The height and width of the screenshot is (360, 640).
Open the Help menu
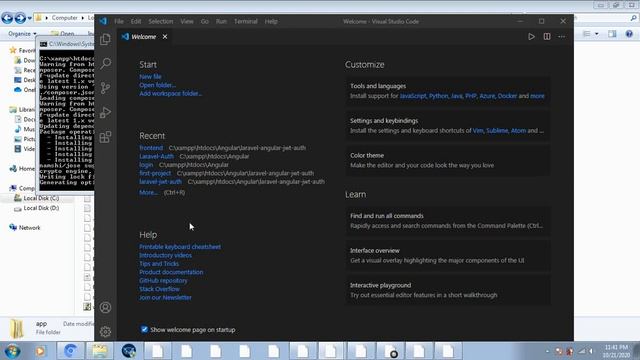[271, 21]
